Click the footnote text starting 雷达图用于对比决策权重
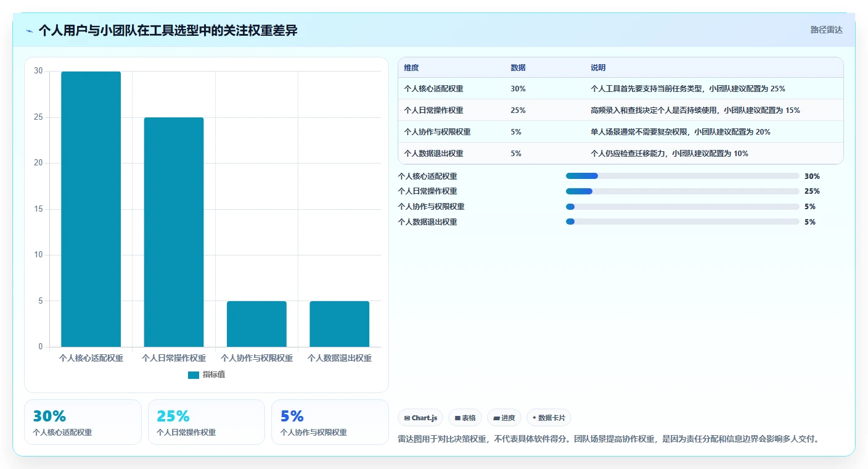This screenshot has width=868, height=469. (x=610, y=439)
